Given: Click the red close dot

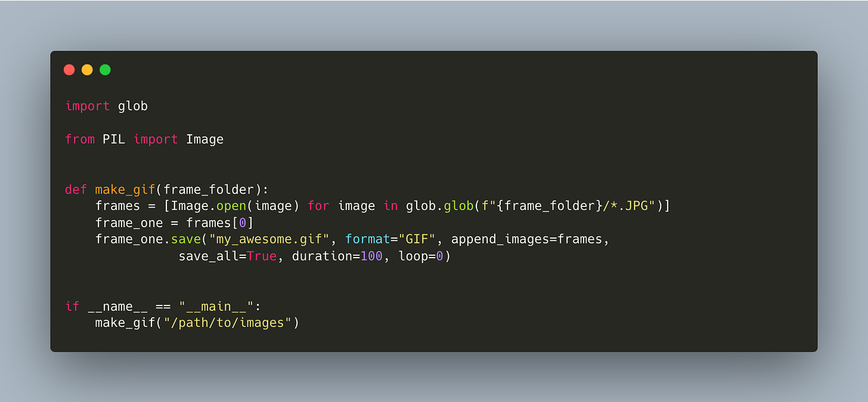Looking at the screenshot, I should point(69,70).
